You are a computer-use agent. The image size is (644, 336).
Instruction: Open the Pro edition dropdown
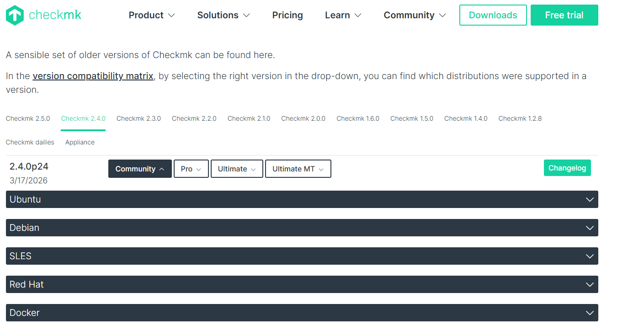click(191, 169)
